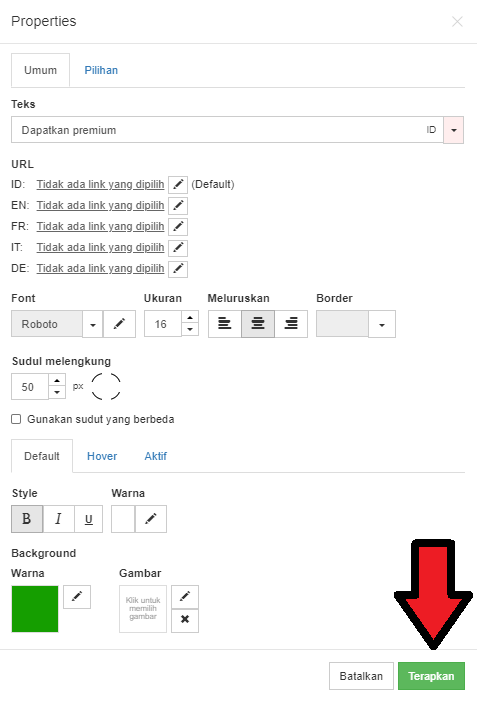Remove background image with X icon
477x701 pixels.
[185, 620]
